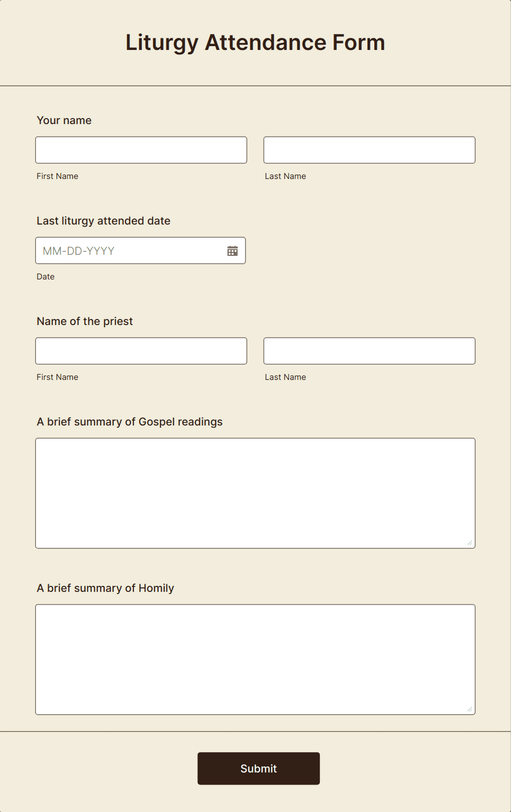Screen dimensions: 511x812
Task: Click the "Last liturgy attended date" label
Action: point(103,221)
